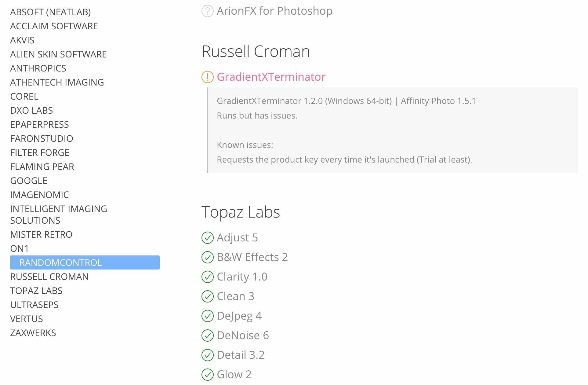
Task: Open the ALIEN SKIN SOFTWARE sidebar link
Action: tap(58, 54)
